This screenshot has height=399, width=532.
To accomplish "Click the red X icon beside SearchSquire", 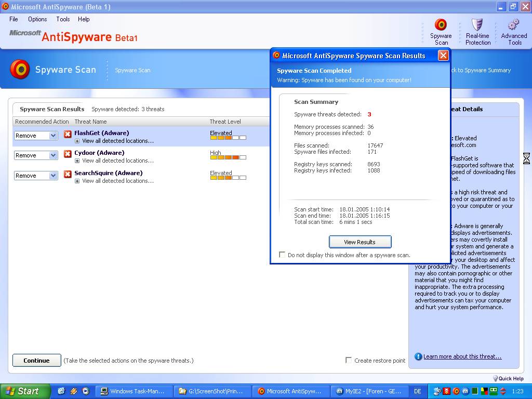I will click(x=68, y=174).
